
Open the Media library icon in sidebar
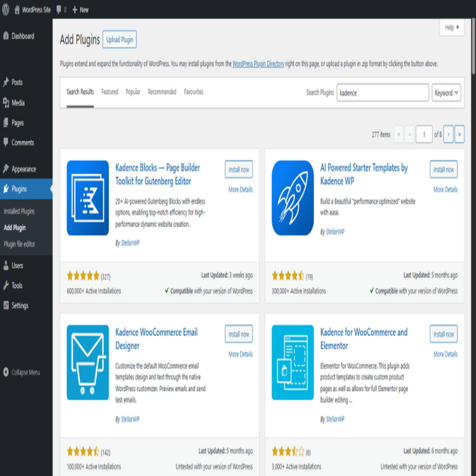6,103
